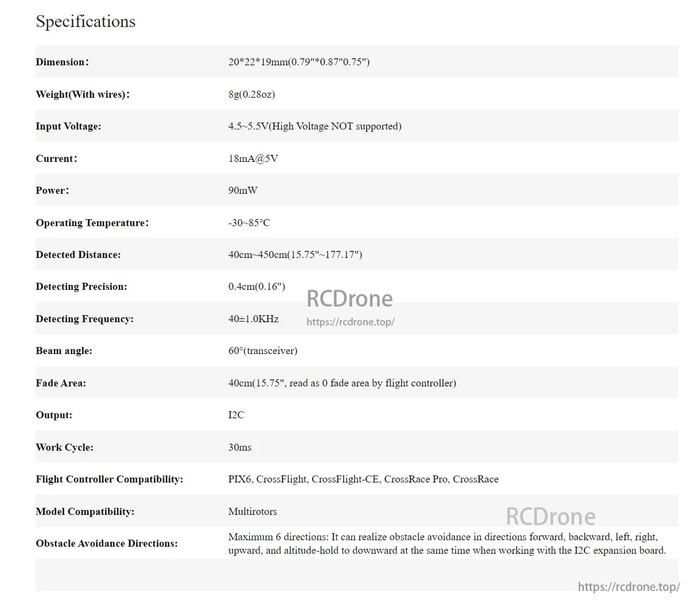Click the rcdrone.top link under RCDrone logo
Viewport: 700px width, 612px height.
350,322
